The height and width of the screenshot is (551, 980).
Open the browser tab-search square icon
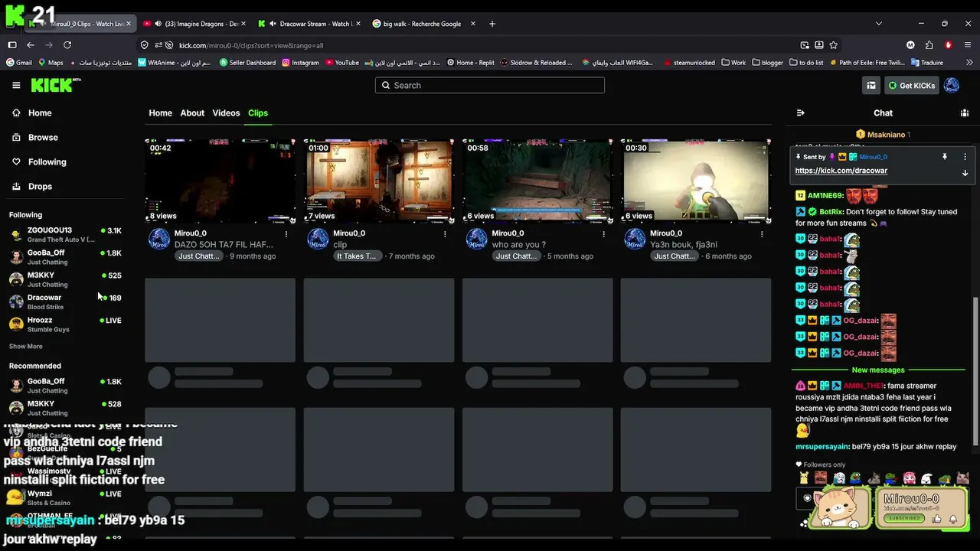coord(12,45)
